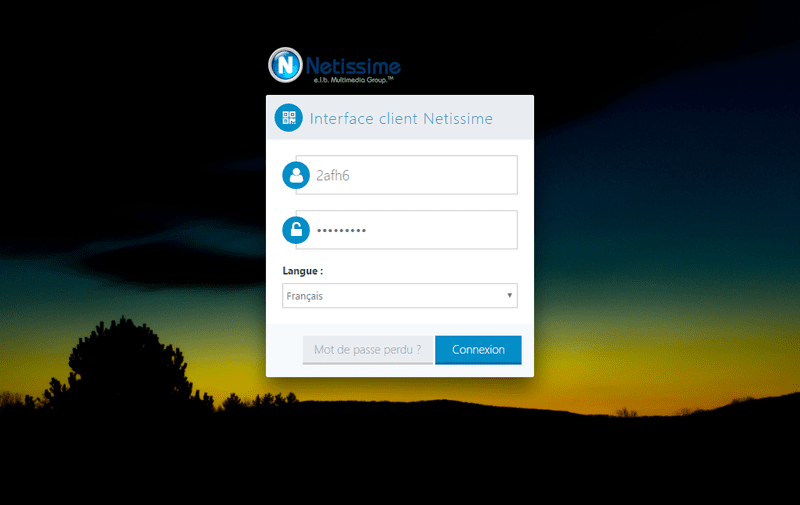The width and height of the screenshot is (800, 505).
Task: Click Mot de passe perdu ? button
Action: pyautogui.click(x=368, y=350)
